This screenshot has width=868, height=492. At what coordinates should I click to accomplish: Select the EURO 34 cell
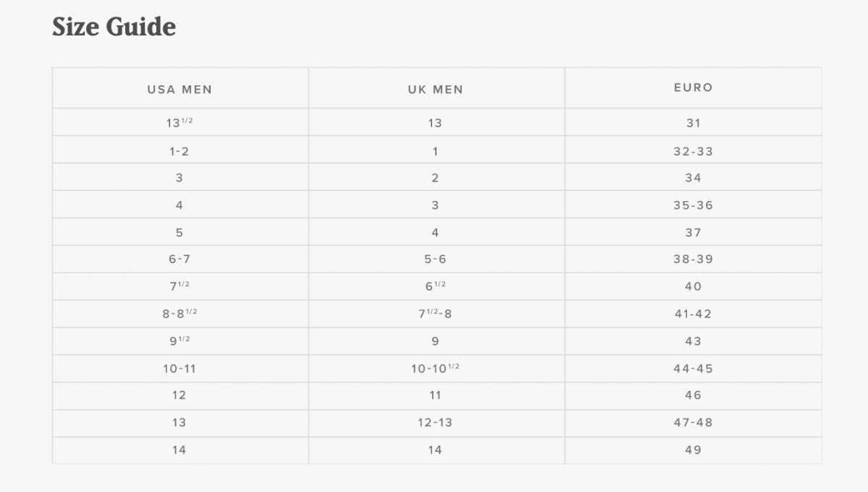click(x=693, y=178)
